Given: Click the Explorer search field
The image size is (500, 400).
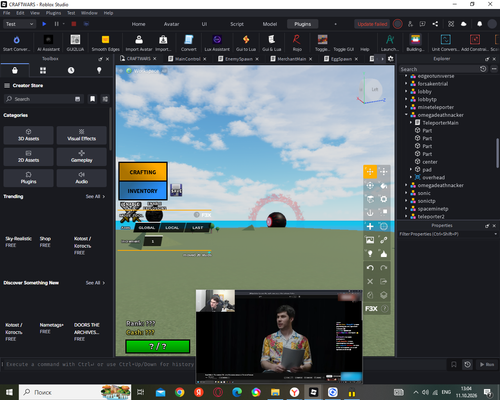Looking at the screenshot, I should (439, 69).
